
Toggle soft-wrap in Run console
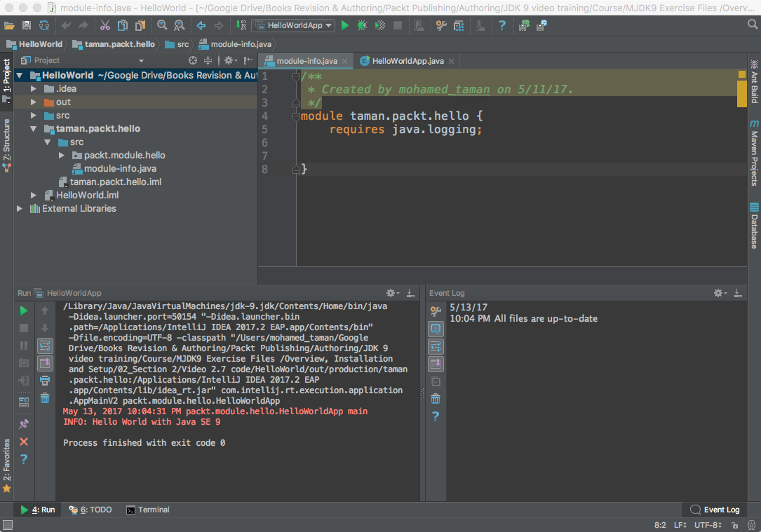point(45,346)
